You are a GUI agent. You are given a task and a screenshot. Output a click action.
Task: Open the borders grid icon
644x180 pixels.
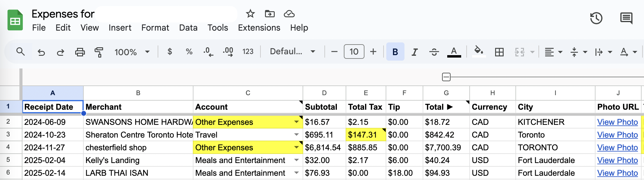(x=499, y=52)
